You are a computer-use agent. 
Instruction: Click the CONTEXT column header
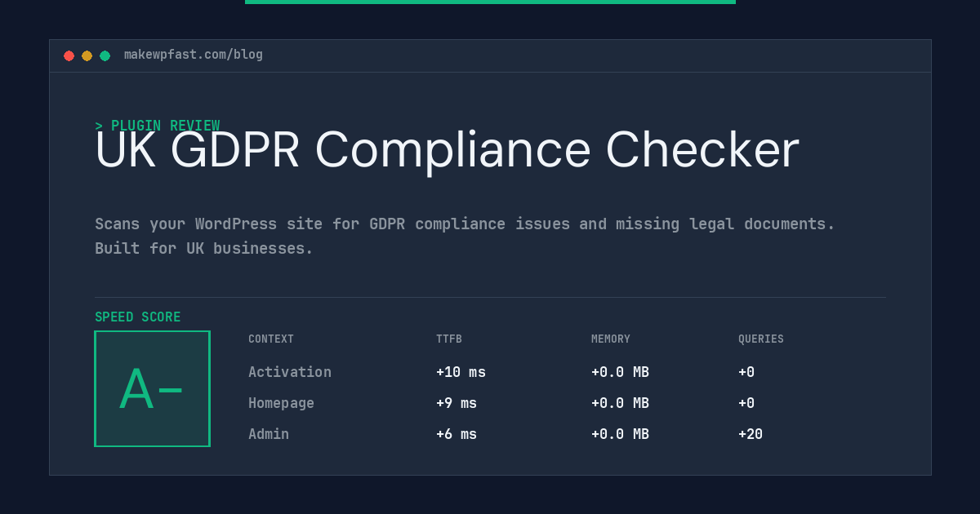click(x=271, y=339)
